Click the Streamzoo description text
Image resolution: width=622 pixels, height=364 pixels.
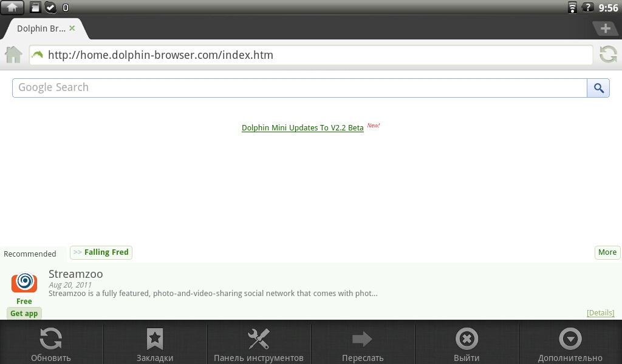(213, 294)
